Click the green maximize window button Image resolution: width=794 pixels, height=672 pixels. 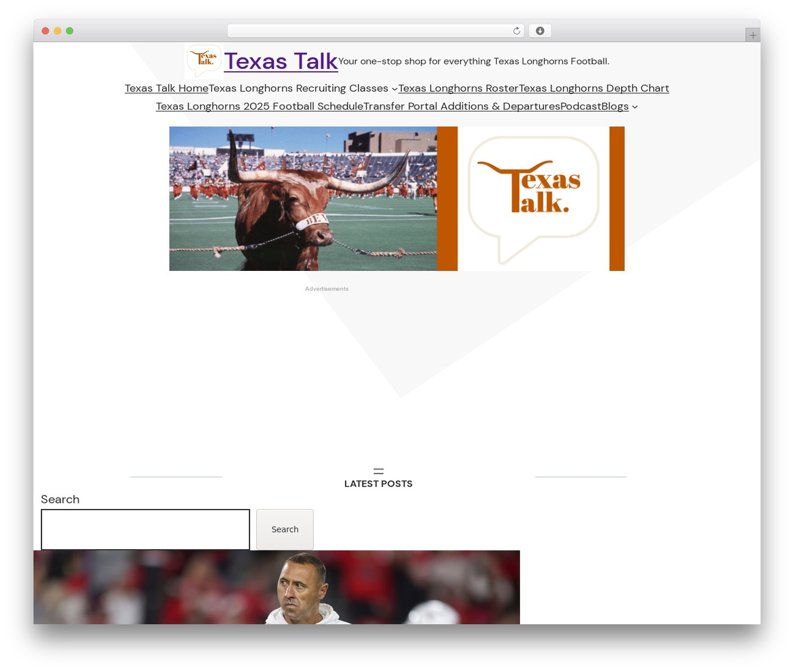[69, 31]
